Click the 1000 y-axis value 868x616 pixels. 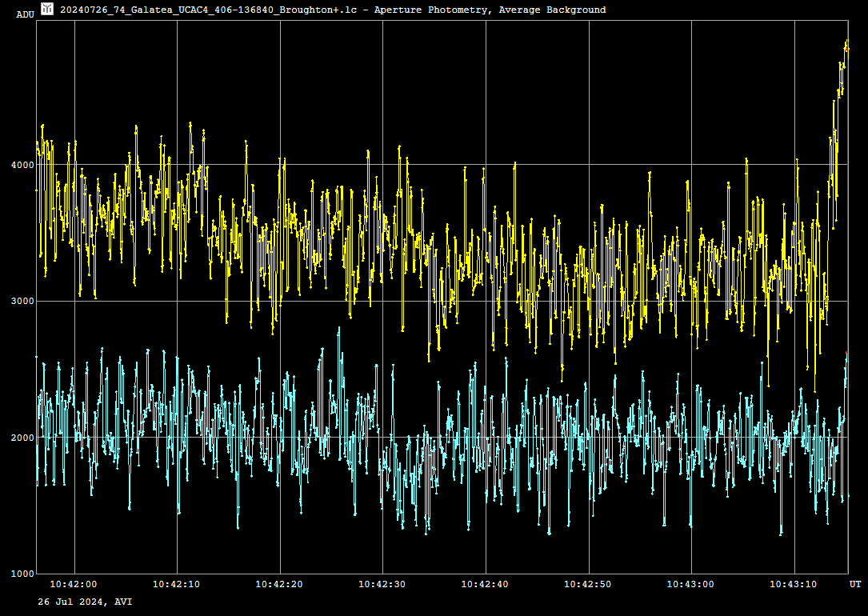23,574
